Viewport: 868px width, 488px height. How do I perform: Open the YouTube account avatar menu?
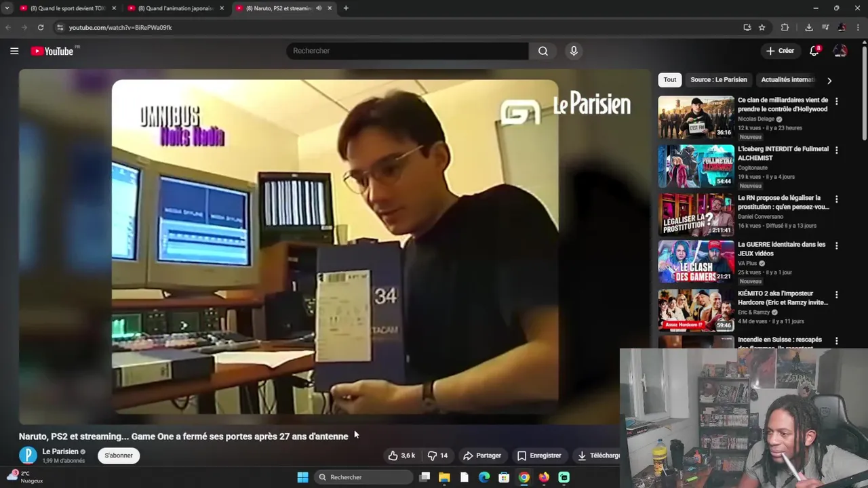pyautogui.click(x=840, y=51)
